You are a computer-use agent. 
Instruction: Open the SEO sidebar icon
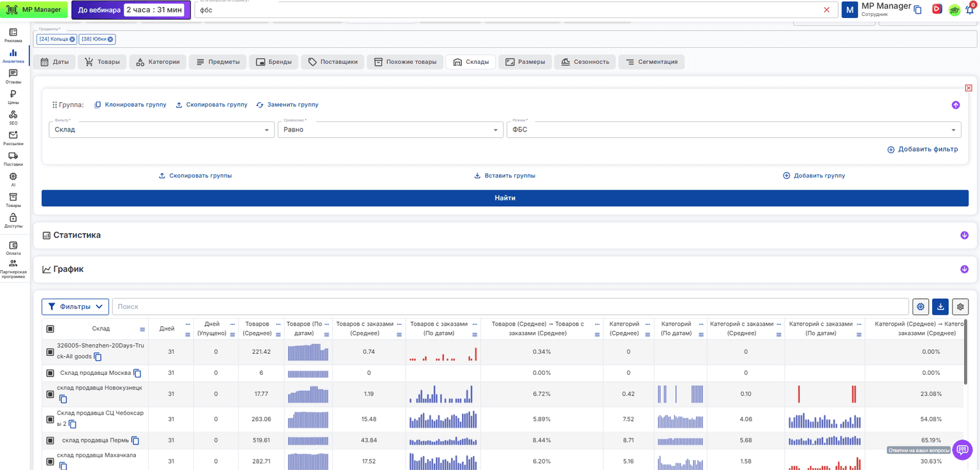click(13, 117)
